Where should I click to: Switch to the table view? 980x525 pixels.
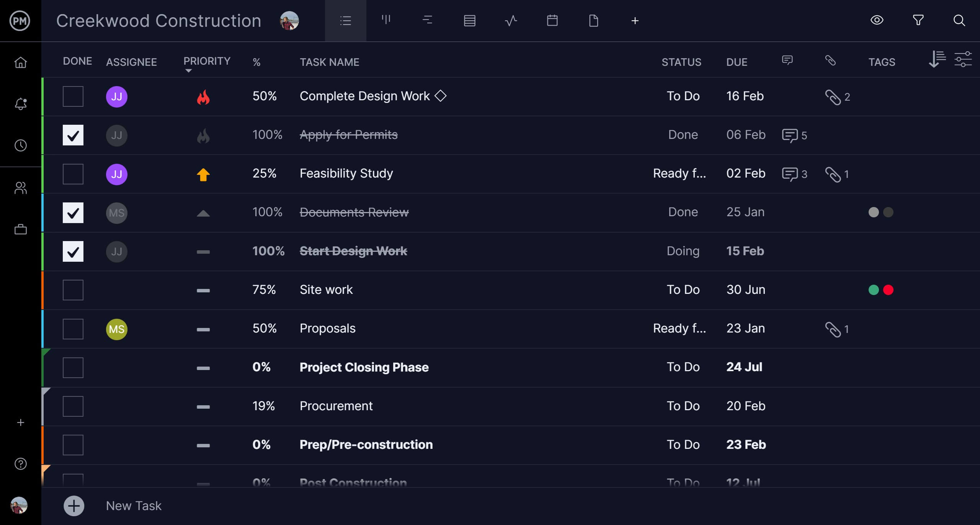click(x=469, y=20)
